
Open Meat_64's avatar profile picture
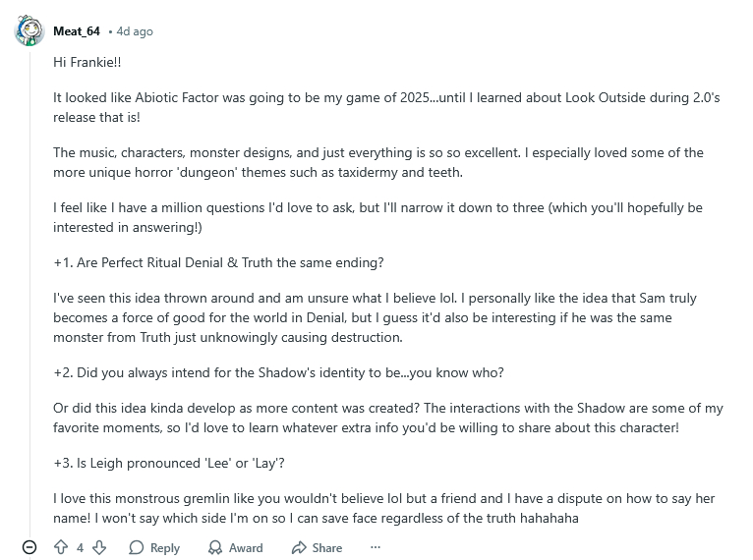tap(29, 31)
